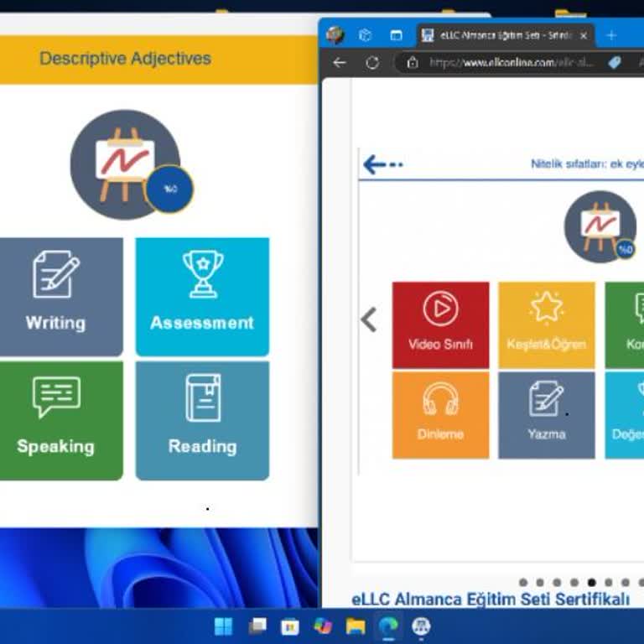The height and width of the screenshot is (644, 644).
Task: Open the Windows Start menu
Action: coord(224,626)
